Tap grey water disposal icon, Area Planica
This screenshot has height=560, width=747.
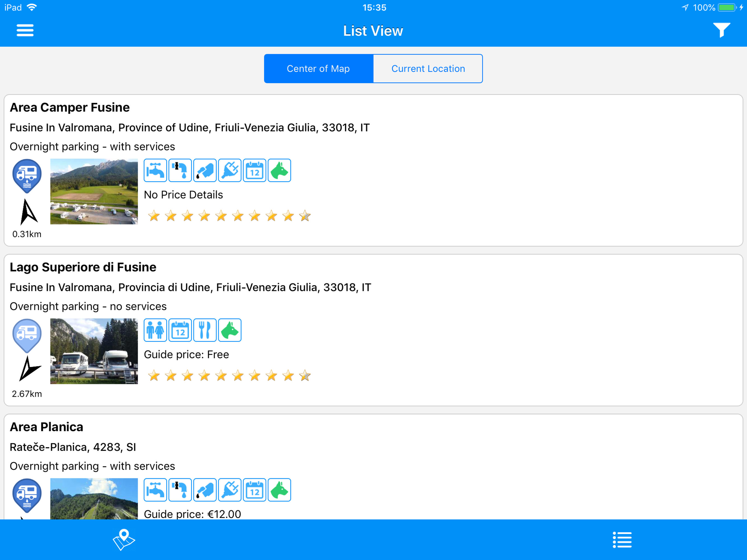click(180, 490)
